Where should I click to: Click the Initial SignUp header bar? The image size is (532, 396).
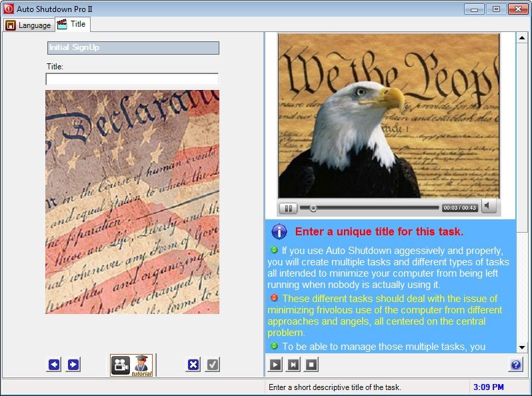133,47
